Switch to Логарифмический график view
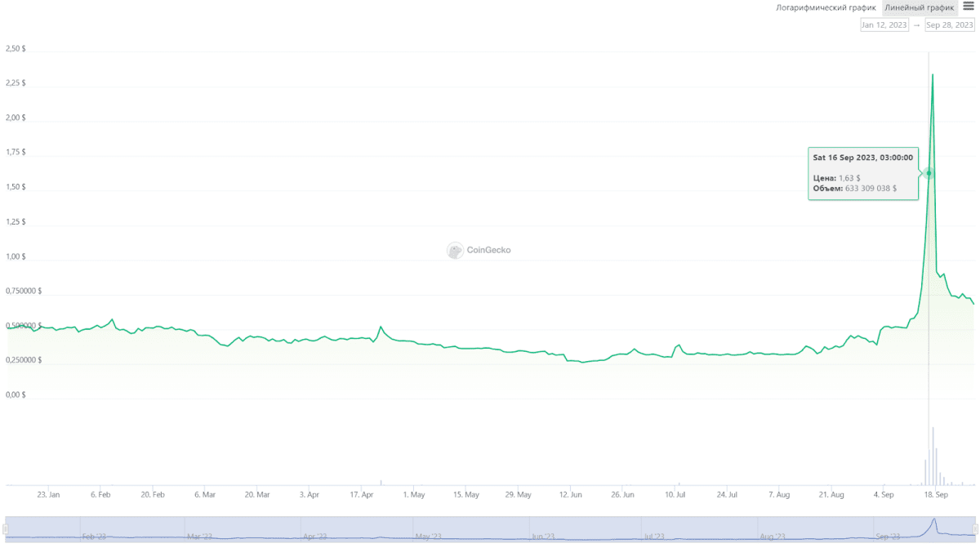The width and height of the screenshot is (980, 548). coord(825,7)
